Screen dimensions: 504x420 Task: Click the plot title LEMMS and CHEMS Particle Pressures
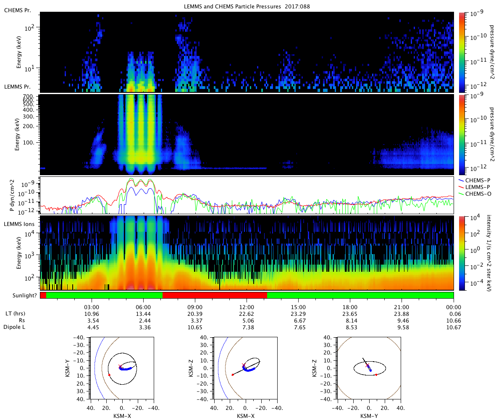(247, 6)
